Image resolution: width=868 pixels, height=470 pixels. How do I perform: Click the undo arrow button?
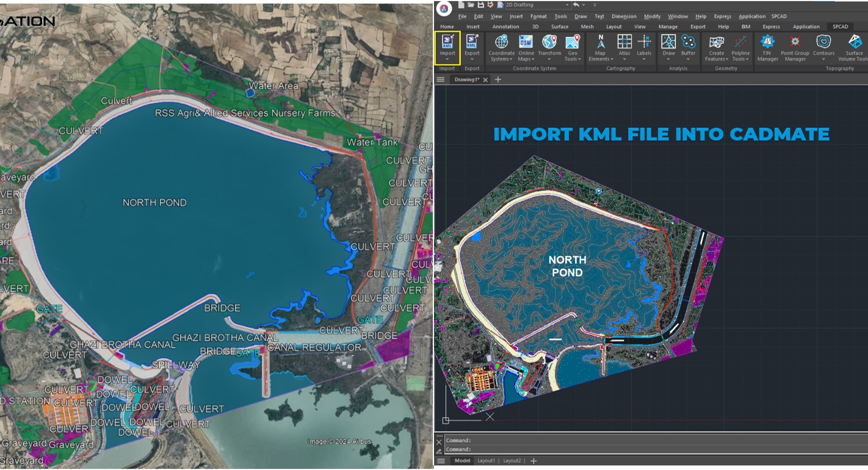[x=576, y=5]
